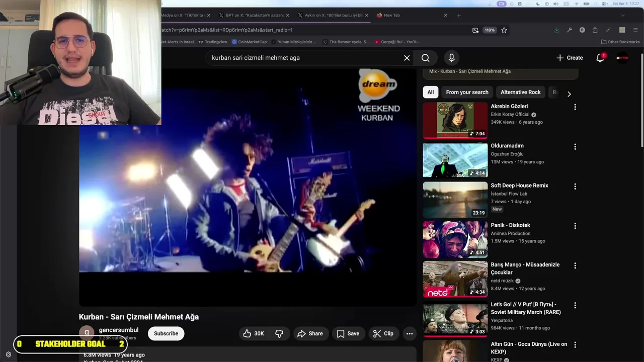Open the Tradingview bookmark
Viewport: 644px width, 362px height.
(x=213, y=42)
